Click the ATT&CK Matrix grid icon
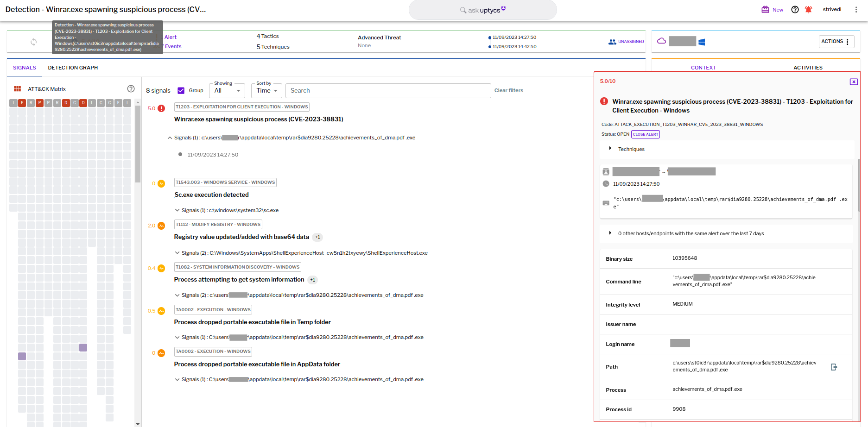 18,88
